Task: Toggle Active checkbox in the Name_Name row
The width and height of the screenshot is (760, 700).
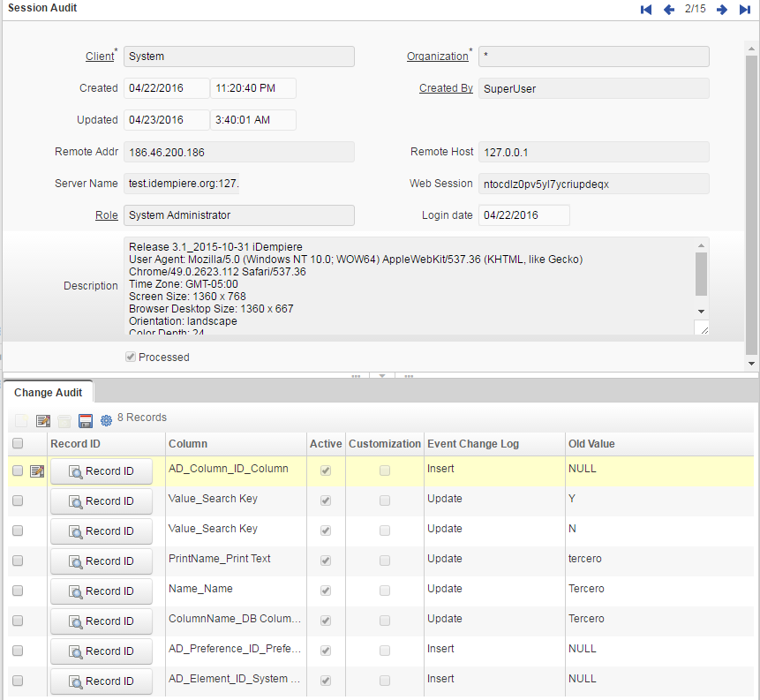Action: (x=326, y=591)
